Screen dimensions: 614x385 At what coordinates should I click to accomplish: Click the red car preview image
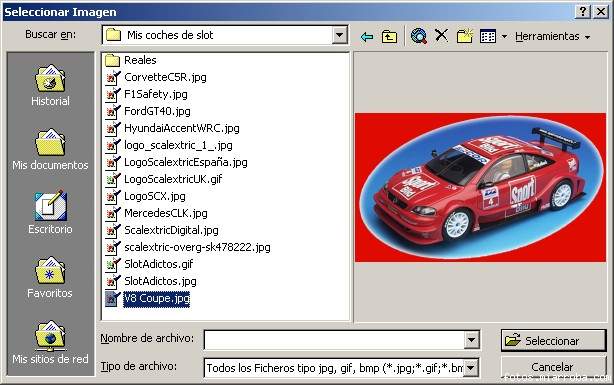coord(480,187)
